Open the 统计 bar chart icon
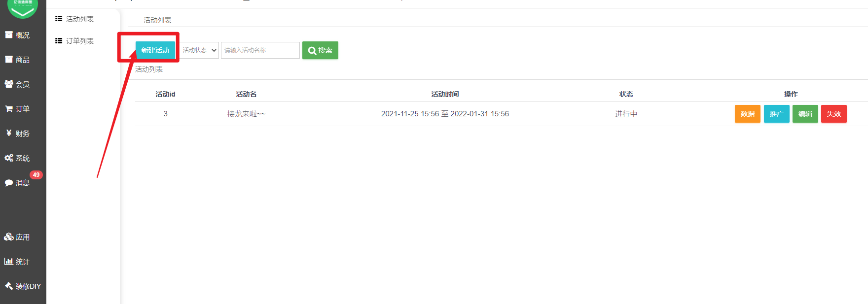The width and height of the screenshot is (868, 304). click(9, 262)
